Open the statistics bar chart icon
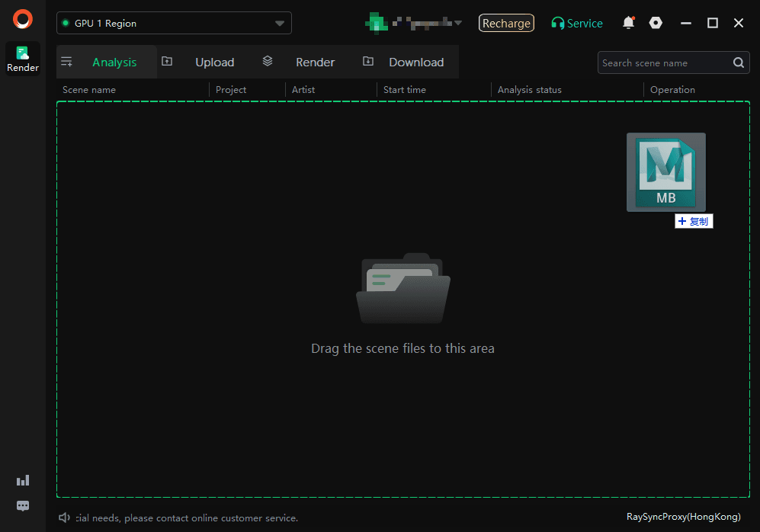 pos(23,480)
